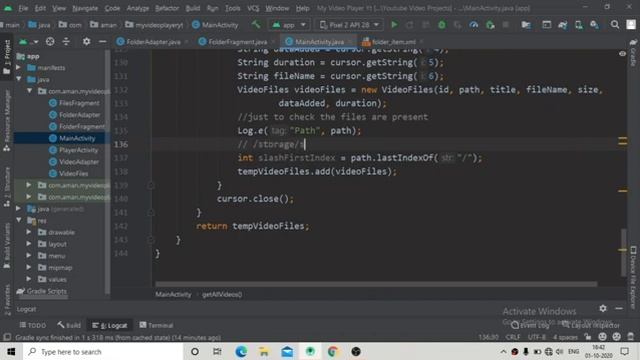Open the Android project view dropdown
This screenshot has height=360, width=640.
[x=29, y=42]
